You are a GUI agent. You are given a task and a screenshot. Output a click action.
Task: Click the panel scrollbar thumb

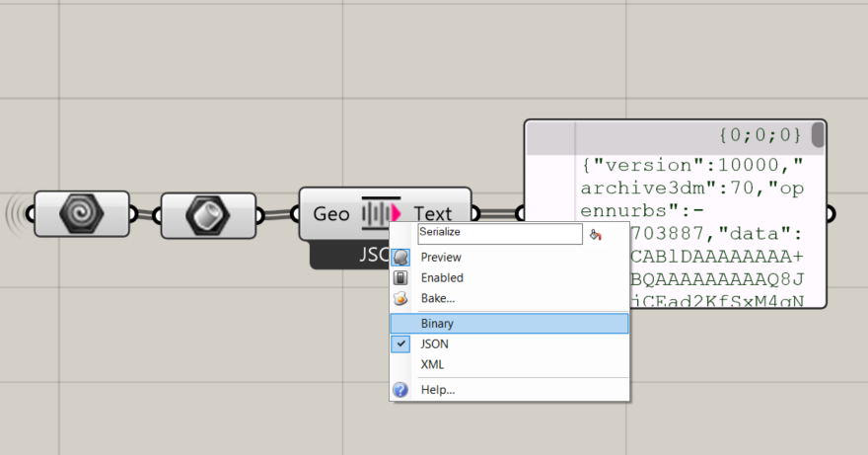click(817, 134)
